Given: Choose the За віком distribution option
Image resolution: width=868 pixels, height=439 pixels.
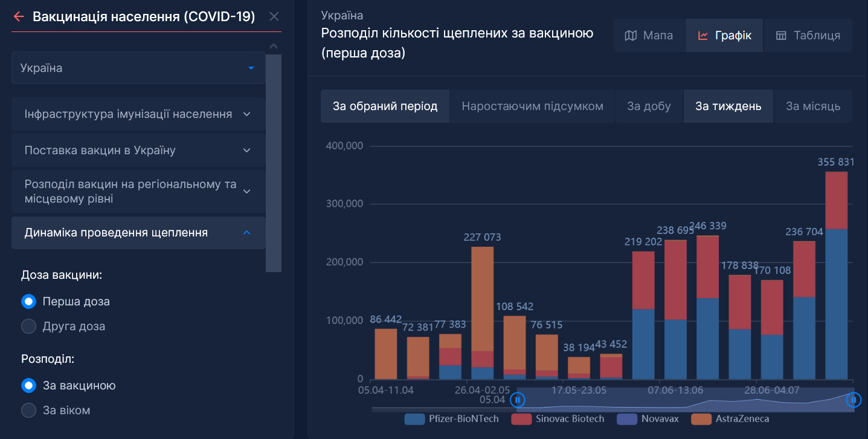Looking at the screenshot, I should [x=28, y=411].
